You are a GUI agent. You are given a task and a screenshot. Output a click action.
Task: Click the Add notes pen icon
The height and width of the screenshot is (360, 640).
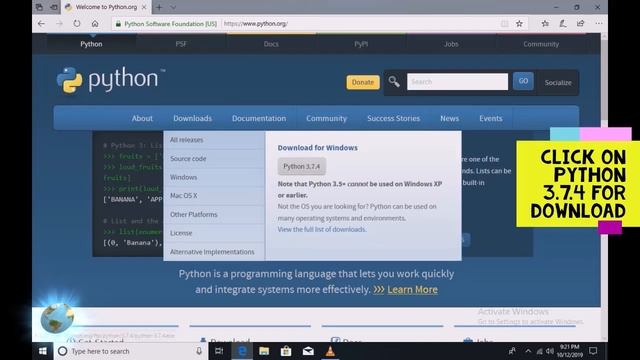563,24
